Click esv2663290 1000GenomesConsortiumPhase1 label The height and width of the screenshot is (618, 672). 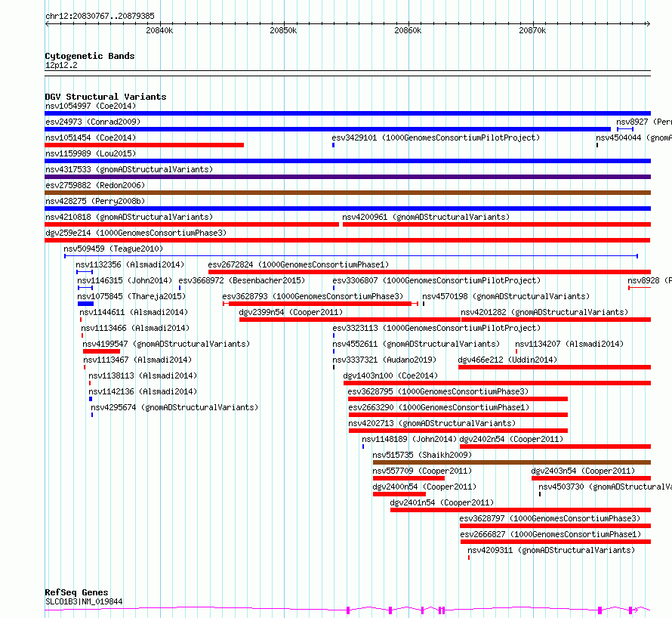pyautogui.click(x=439, y=407)
